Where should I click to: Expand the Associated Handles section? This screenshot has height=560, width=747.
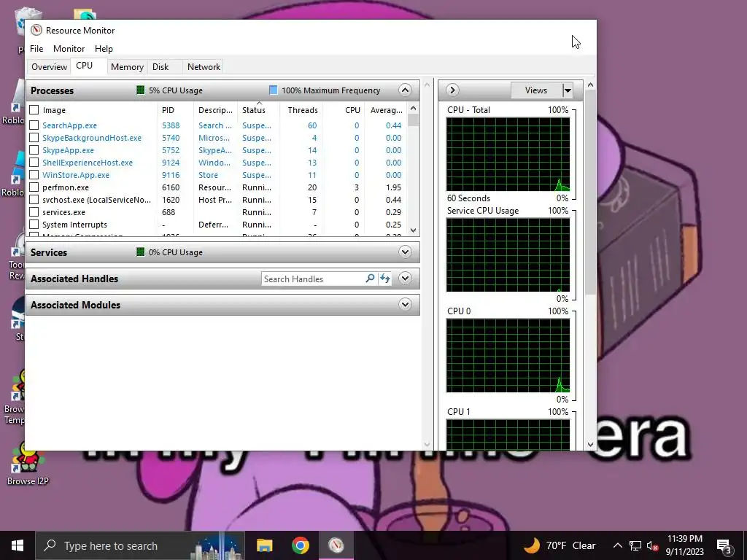pos(405,278)
